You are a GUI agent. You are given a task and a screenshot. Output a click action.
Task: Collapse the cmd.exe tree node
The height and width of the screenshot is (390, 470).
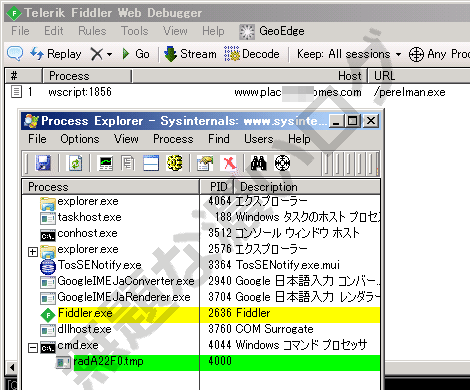pos(33,348)
